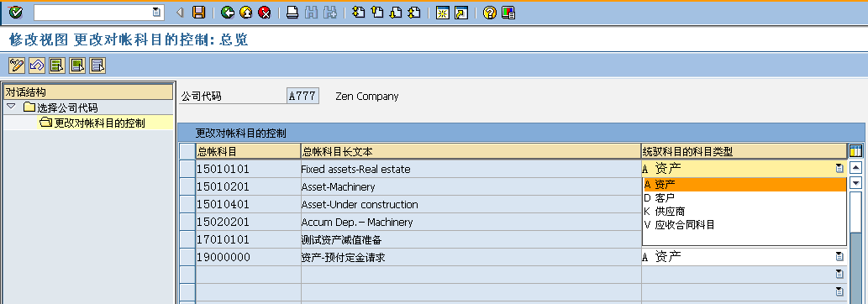Select the 选择公司代码 folder
Image resolution: width=868 pixels, height=304 pixels.
pos(60,107)
